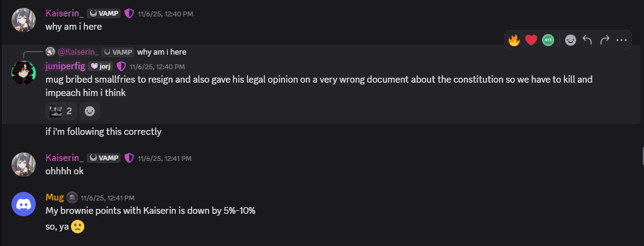Open juniperfig's profile avatar
The width and height of the screenshot is (644, 246).
point(24,73)
